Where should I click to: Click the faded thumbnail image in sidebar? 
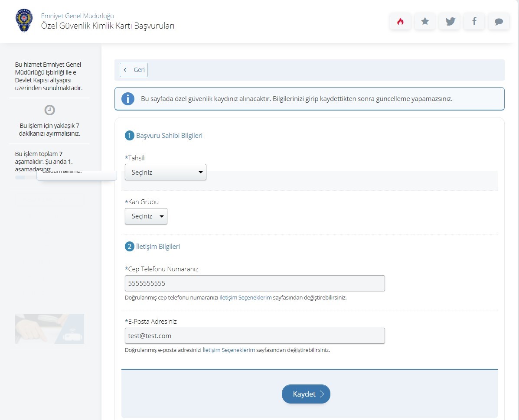click(x=49, y=329)
